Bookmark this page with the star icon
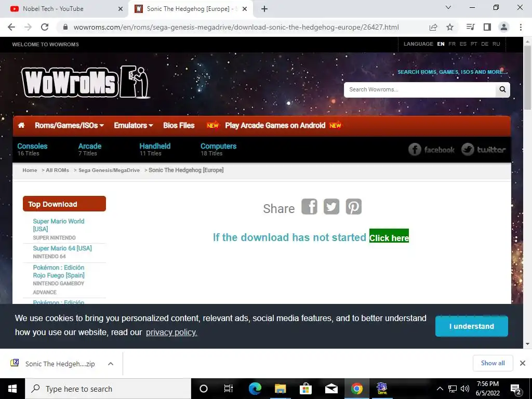The height and width of the screenshot is (399, 532). 450,27
